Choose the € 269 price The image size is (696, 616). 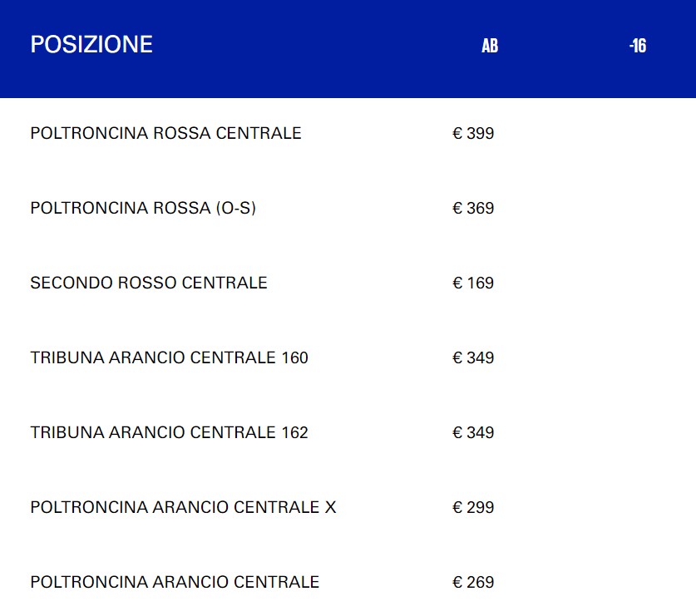click(473, 582)
